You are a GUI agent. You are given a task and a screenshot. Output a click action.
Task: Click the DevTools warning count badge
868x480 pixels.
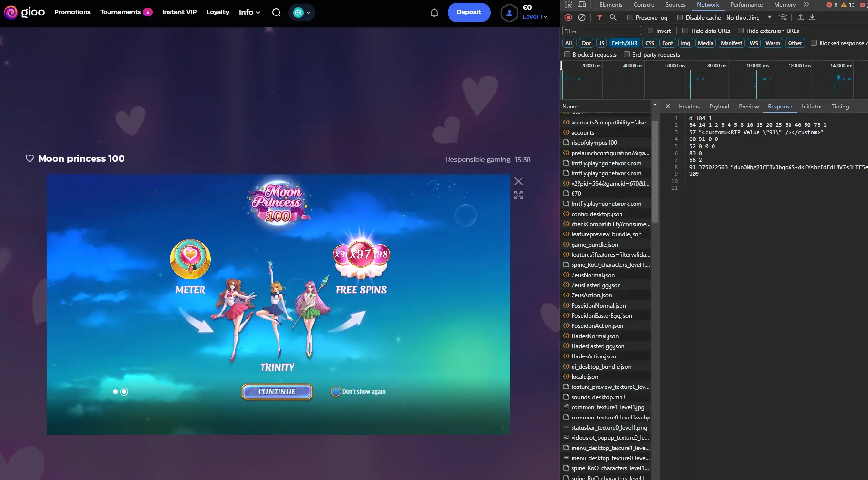(848, 5)
